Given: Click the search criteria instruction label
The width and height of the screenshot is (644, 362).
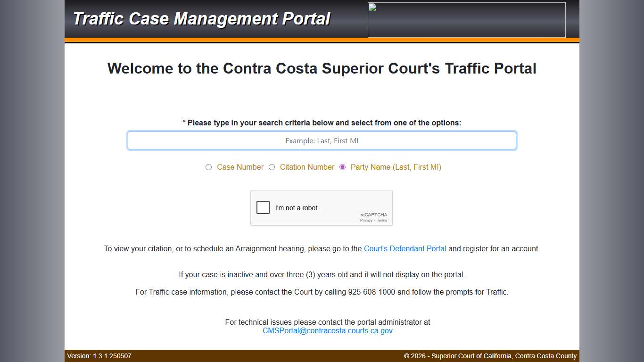Looking at the screenshot, I should (322, 123).
